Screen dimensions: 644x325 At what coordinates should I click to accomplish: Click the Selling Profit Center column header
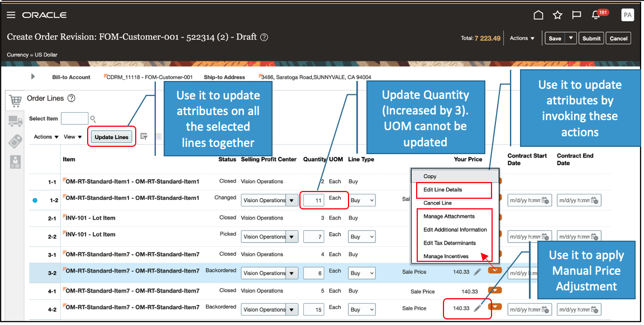click(x=269, y=159)
